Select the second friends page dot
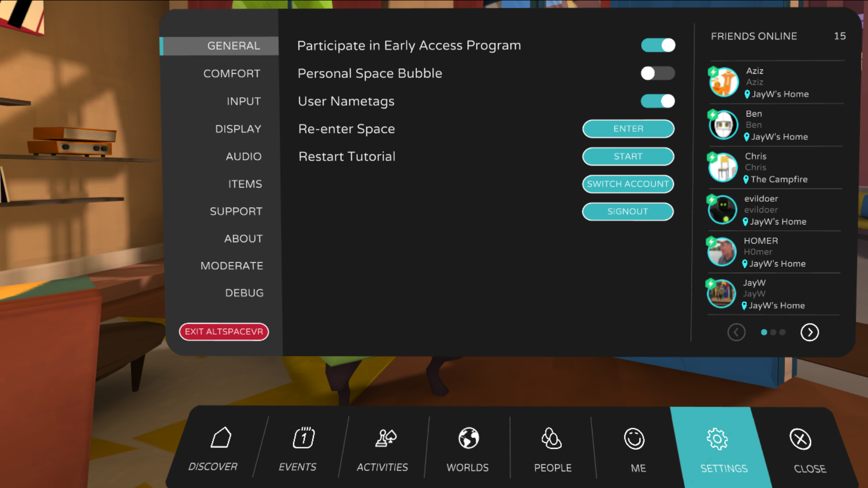The width and height of the screenshot is (868, 488). click(773, 332)
